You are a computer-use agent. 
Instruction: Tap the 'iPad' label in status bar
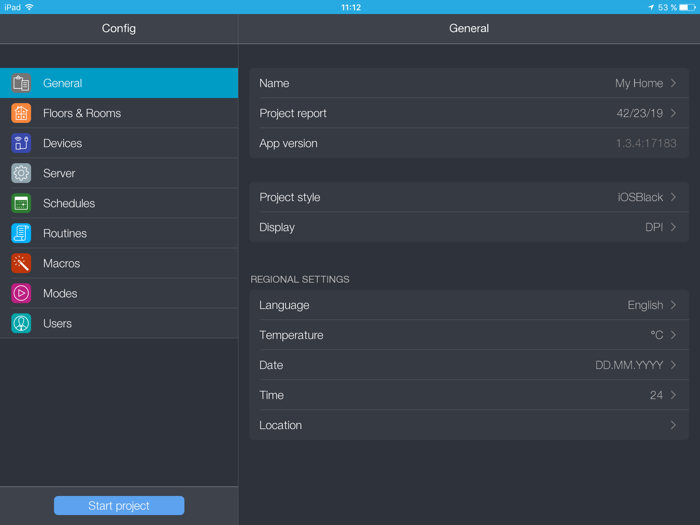click(x=12, y=7)
